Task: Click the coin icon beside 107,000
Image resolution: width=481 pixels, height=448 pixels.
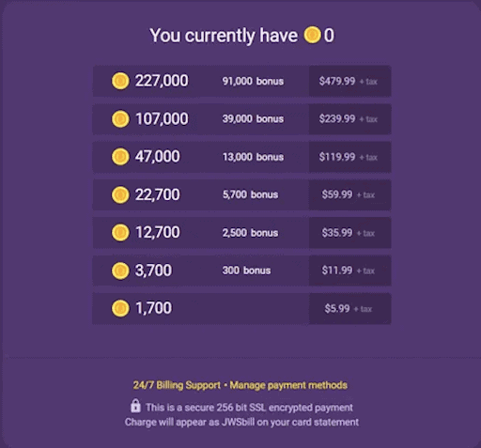Action: tap(120, 119)
